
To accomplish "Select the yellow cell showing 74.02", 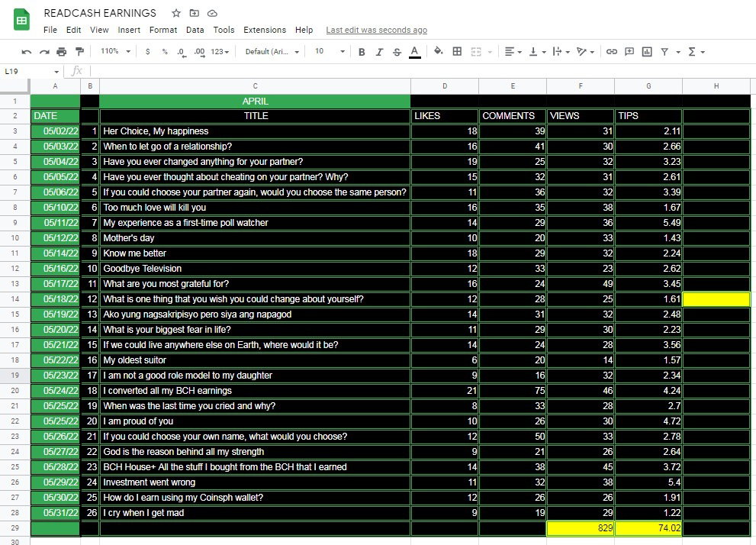I will [648, 528].
